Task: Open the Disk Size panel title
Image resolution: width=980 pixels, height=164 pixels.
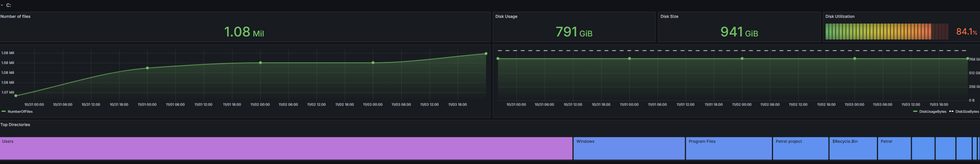Action: point(670,16)
